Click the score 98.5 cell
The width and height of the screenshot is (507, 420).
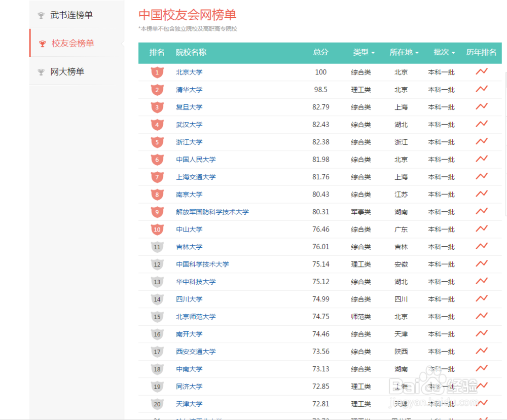tap(321, 90)
